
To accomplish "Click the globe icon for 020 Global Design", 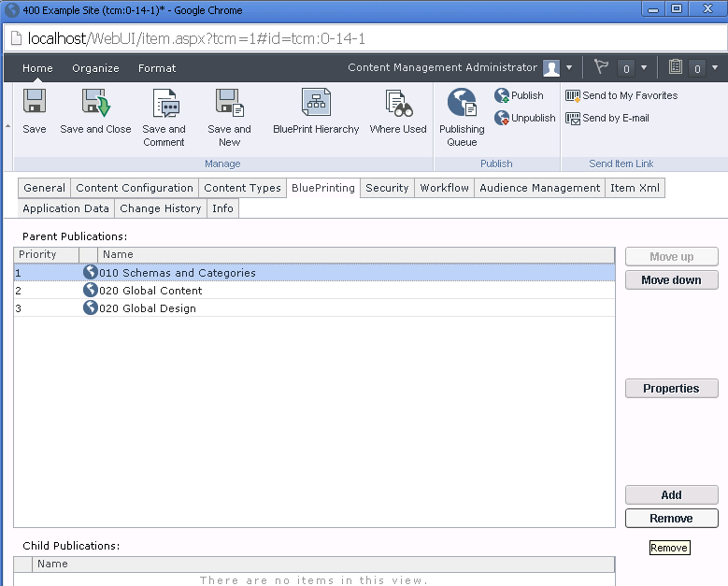I will point(90,307).
